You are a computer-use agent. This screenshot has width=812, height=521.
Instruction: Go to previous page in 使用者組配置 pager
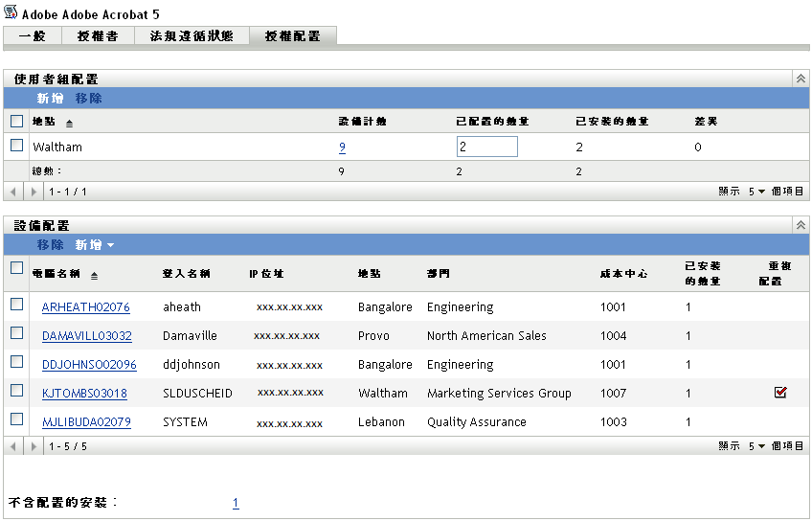point(13,192)
